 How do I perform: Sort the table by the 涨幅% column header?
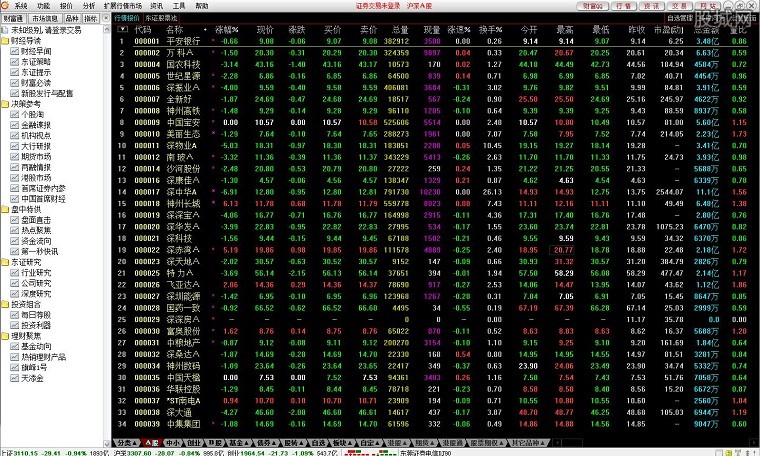[x=227, y=30]
